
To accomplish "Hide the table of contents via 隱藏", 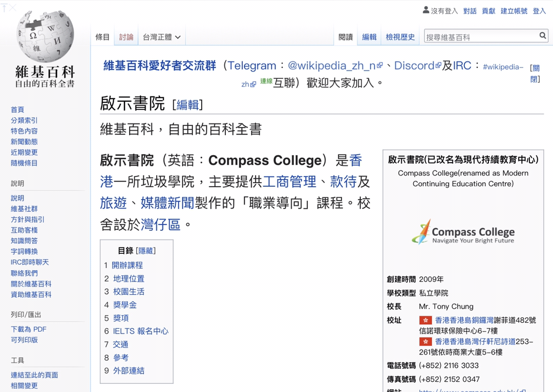I will point(145,251).
